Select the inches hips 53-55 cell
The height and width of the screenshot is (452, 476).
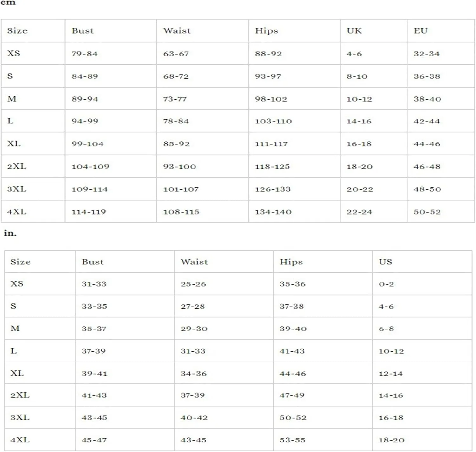pos(323,440)
